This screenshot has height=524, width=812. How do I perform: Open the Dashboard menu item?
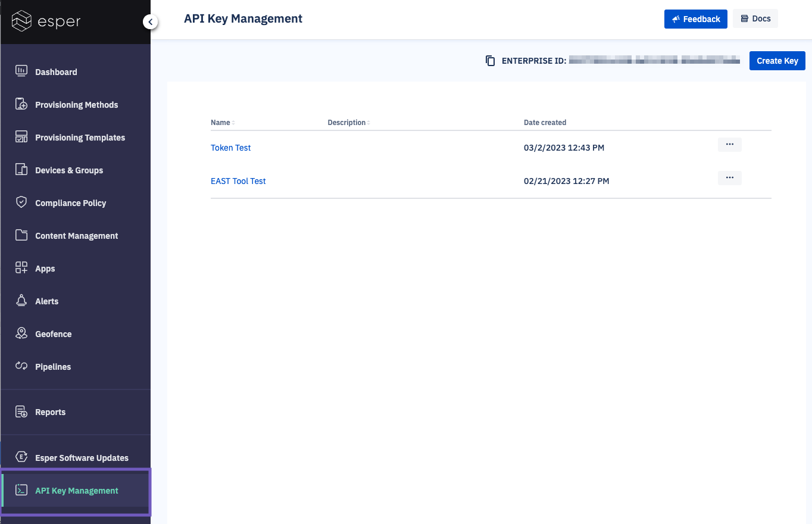tap(56, 72)
